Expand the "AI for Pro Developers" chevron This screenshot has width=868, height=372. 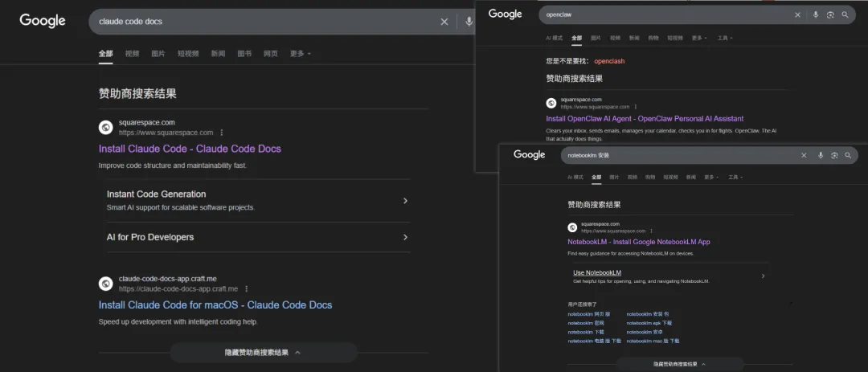pos(405,237)
